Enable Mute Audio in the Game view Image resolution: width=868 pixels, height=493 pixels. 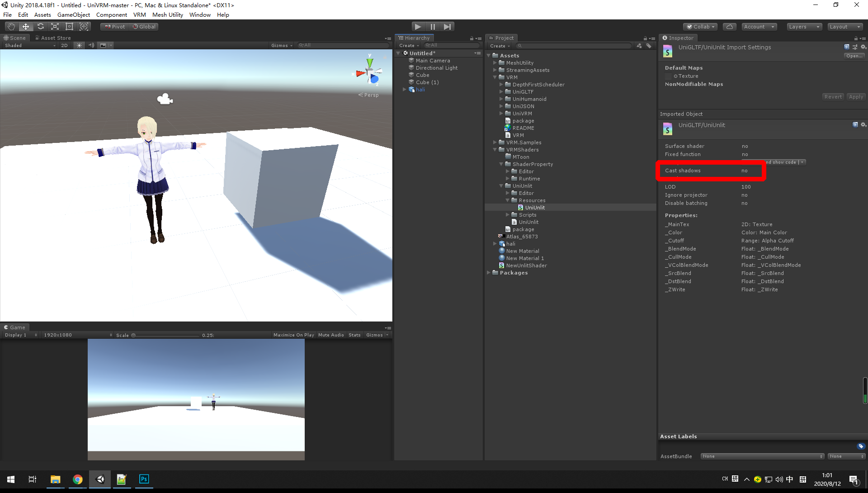click(x=331, y=335)
